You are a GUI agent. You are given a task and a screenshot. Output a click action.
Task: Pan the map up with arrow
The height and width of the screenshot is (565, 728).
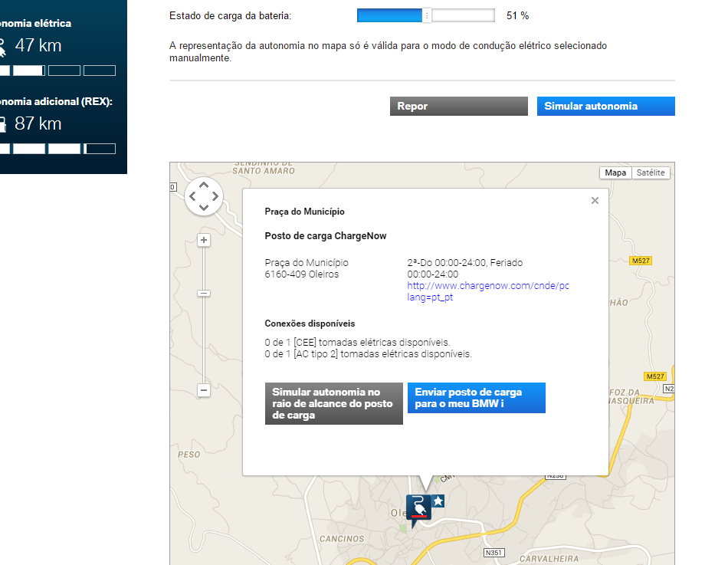(x=204, y=185)
